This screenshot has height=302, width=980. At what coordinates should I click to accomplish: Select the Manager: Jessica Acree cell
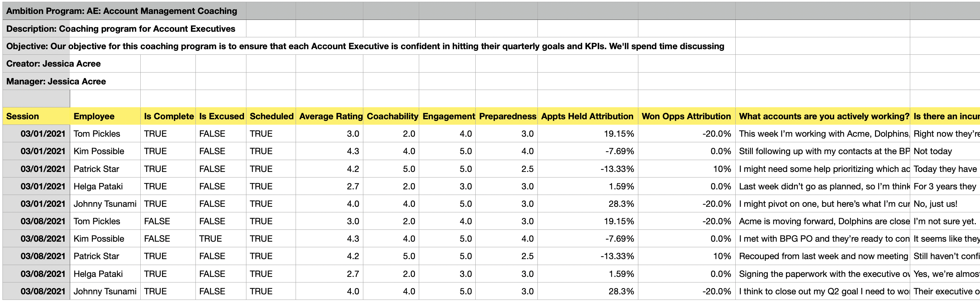(56, 81)
